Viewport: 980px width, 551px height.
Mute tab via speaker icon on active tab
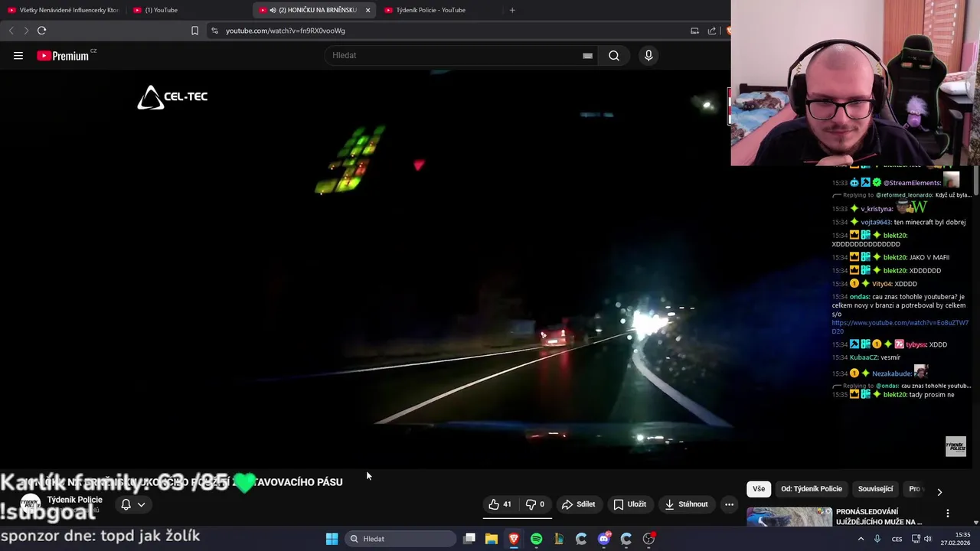tap(273, 10)
